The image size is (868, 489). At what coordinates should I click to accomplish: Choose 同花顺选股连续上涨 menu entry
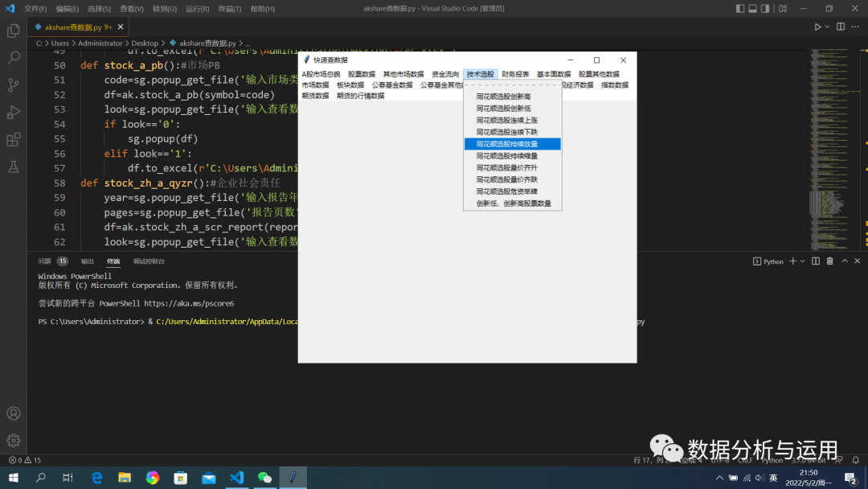[x=513, y=120]
